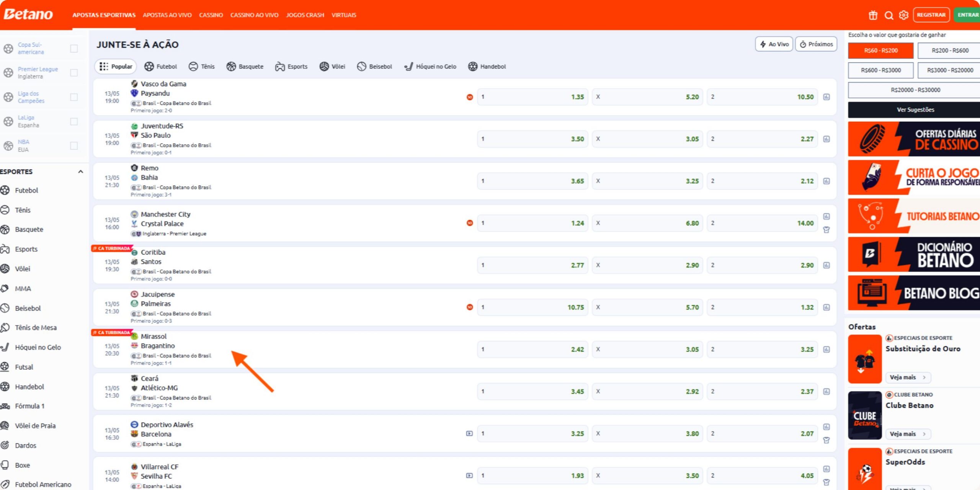The height and width of the screenshot is (490, 980).
Task: Expand Veja mais for Substituição de Ouro
Action: click(x=908, y=377)
